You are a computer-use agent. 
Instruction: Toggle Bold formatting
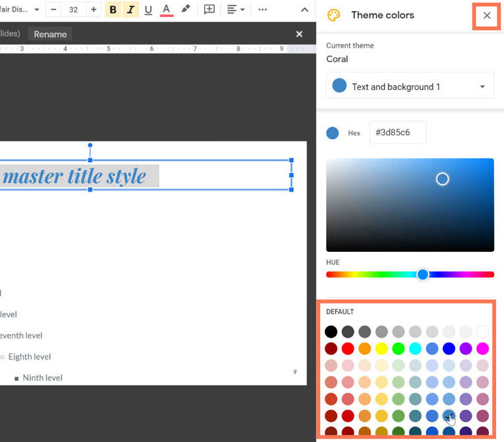pos(113,10)
